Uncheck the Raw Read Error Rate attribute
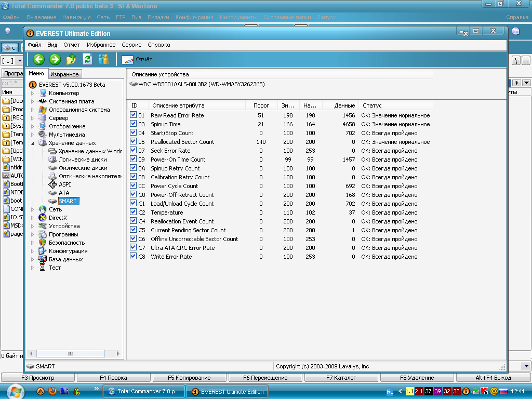532x399 pixels. (x=134, y=115)
